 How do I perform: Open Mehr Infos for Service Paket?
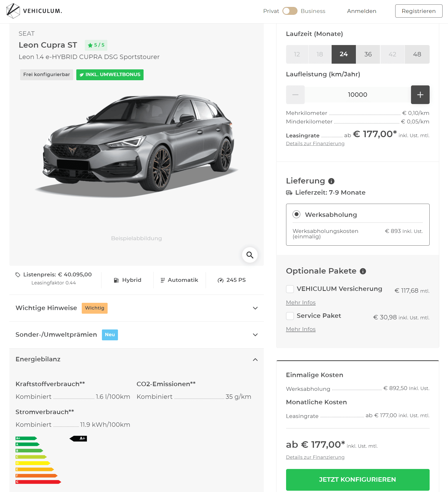point(301,329)
